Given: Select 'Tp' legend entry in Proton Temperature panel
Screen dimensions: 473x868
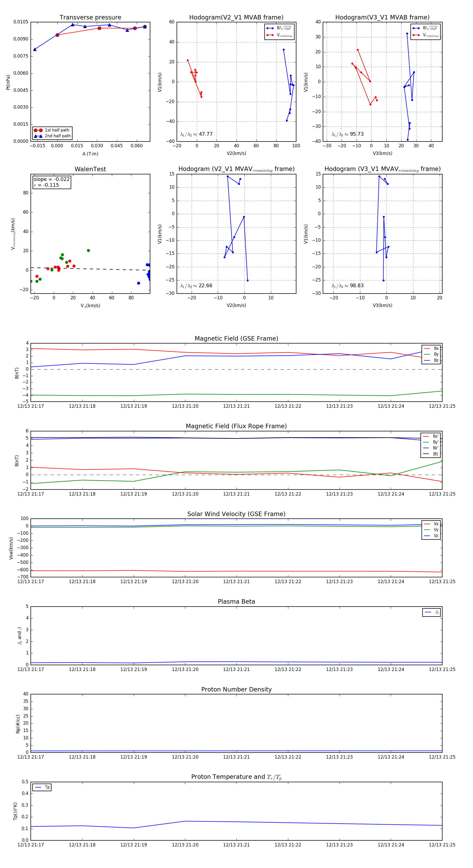Looking at the screenshot, I should tap(42, 788).
